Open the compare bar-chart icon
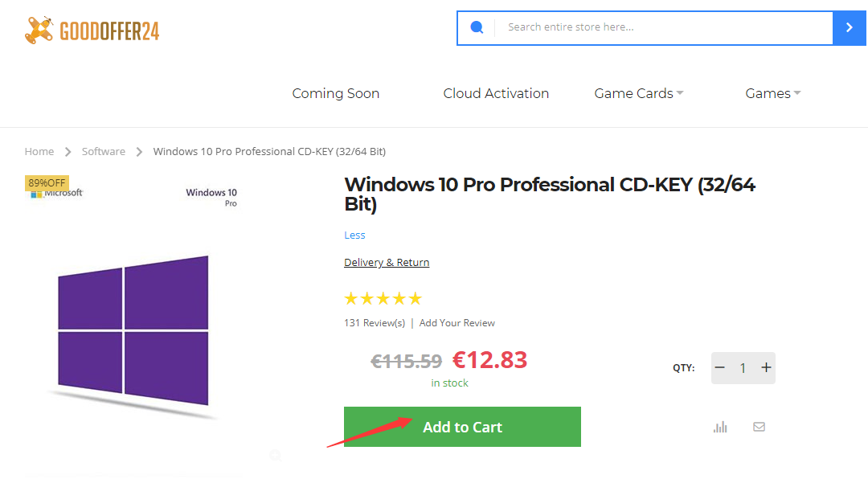The image size is (868, 479). pyautogui.click(x=720, y=427)
